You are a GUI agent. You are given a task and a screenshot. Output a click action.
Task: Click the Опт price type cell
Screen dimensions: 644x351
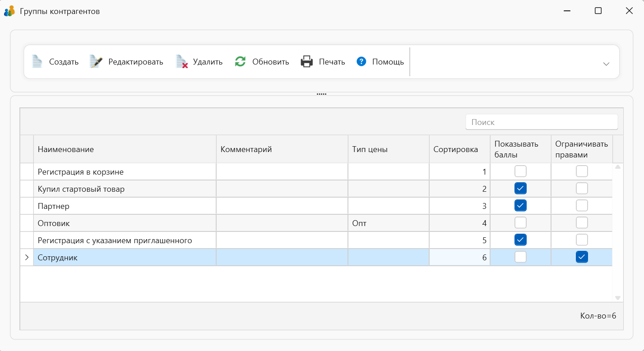tap(389, 223)
